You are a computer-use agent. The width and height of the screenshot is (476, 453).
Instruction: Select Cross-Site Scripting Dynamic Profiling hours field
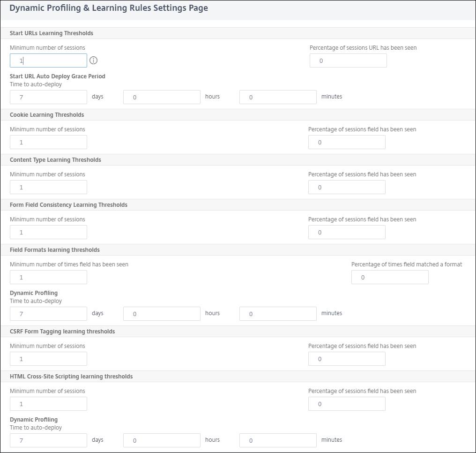tap(162, 440)
